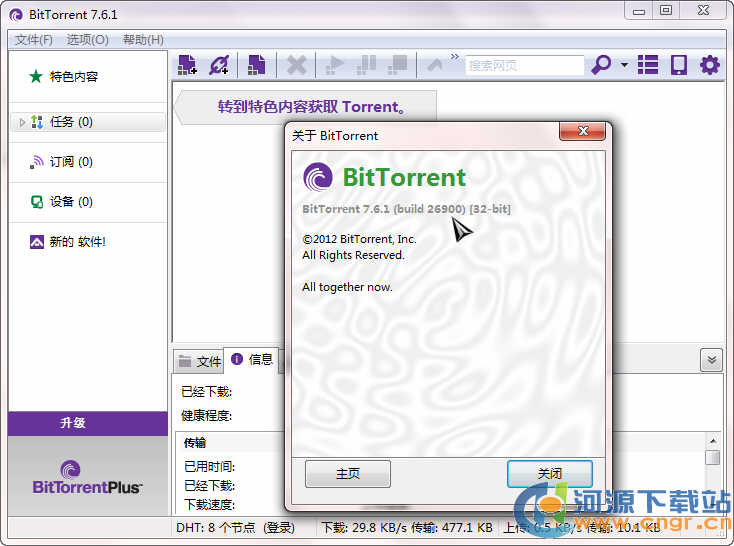Click the Create New Torrent icon
The image size is (734, 546).
[x=257, y=65]
